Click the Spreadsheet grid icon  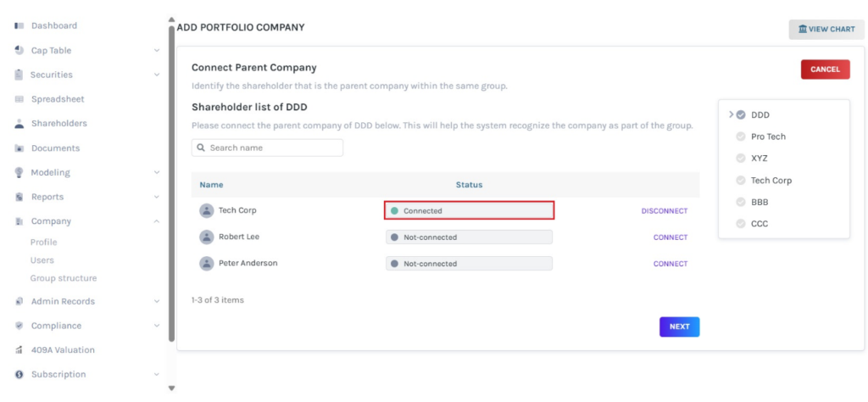(x=19, y=99)
